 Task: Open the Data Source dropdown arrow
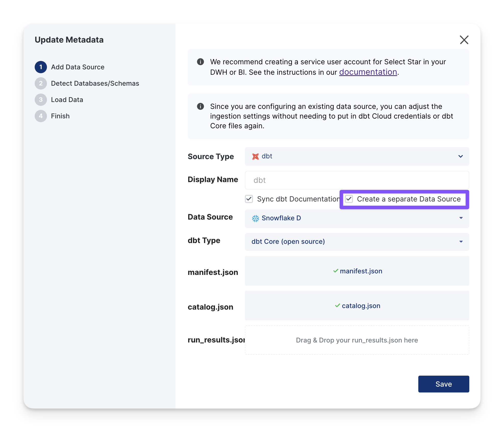[461, 218]
